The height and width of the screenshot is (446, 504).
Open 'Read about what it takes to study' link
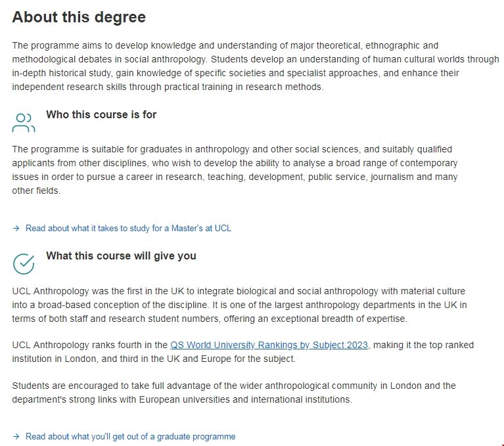[128, 229]
